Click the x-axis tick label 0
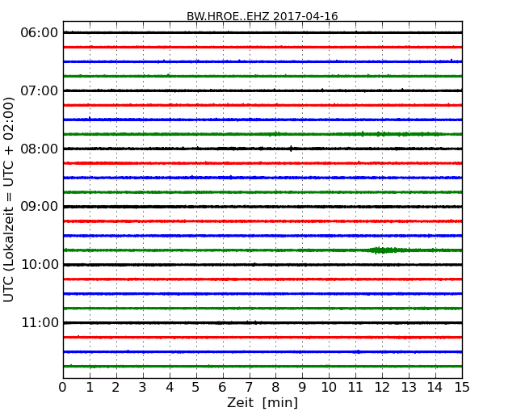Image resolution: width=525 pixels, height=420 pixels. [x=63, y=388]
